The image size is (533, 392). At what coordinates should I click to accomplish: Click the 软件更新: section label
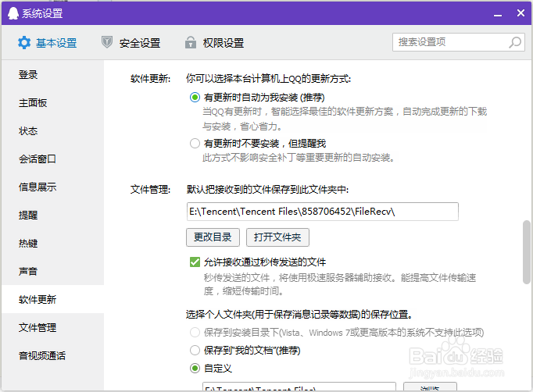pyautogui.click(x=150, y=79)
